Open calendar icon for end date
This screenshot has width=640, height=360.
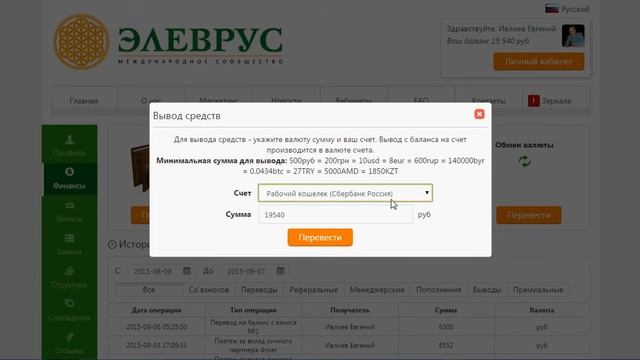(280, 271)
